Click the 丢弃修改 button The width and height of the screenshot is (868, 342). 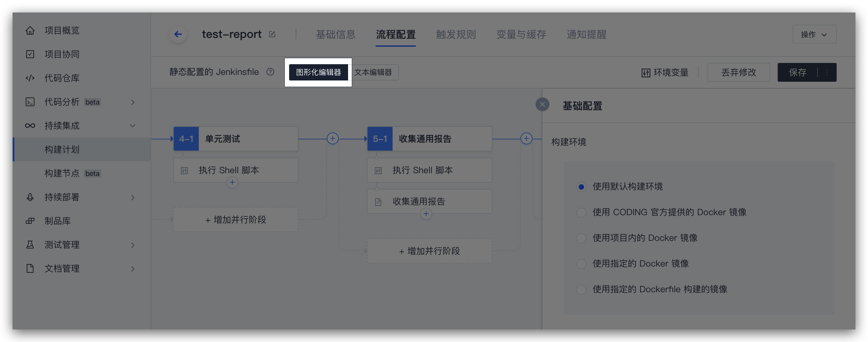tap(738, 72)
